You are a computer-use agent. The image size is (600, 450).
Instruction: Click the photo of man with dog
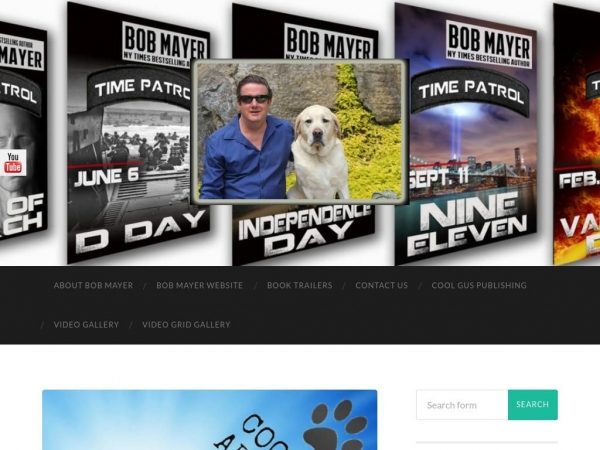click(300, 132)
